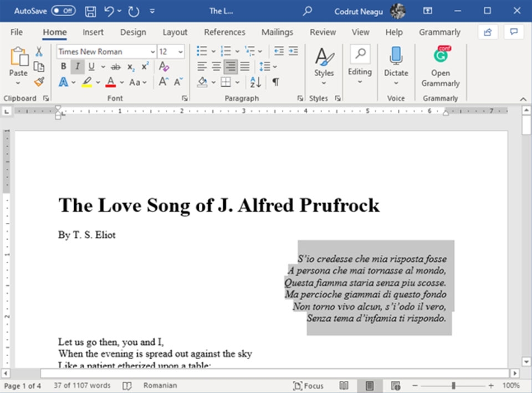The height and width of the screenshot is (393, 532).
Task: Click '37 of 1107 words' word count
Action: click(x=82, y=386)
